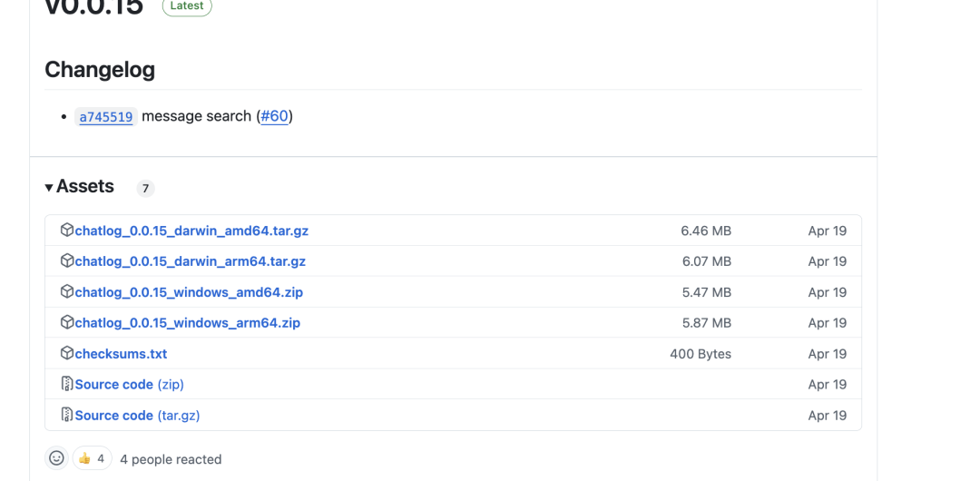Download chatlog_0.0.15_windows_amd64.zip
The width and height of the screenshot is (980, 481).
pos(189,292)
